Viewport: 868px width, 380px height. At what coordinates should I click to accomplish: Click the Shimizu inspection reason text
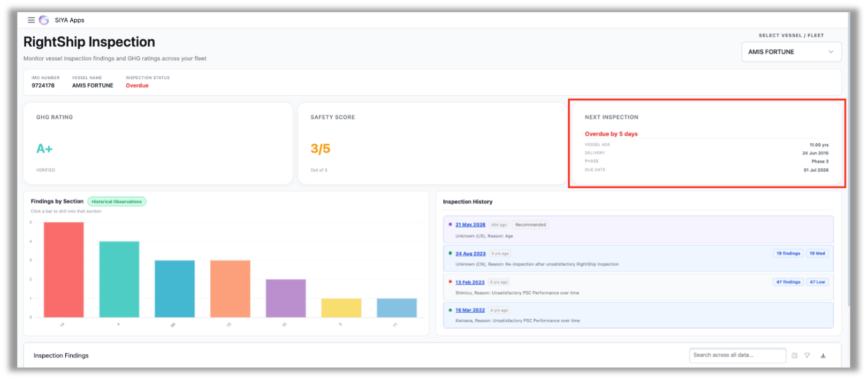pos(517,293)
